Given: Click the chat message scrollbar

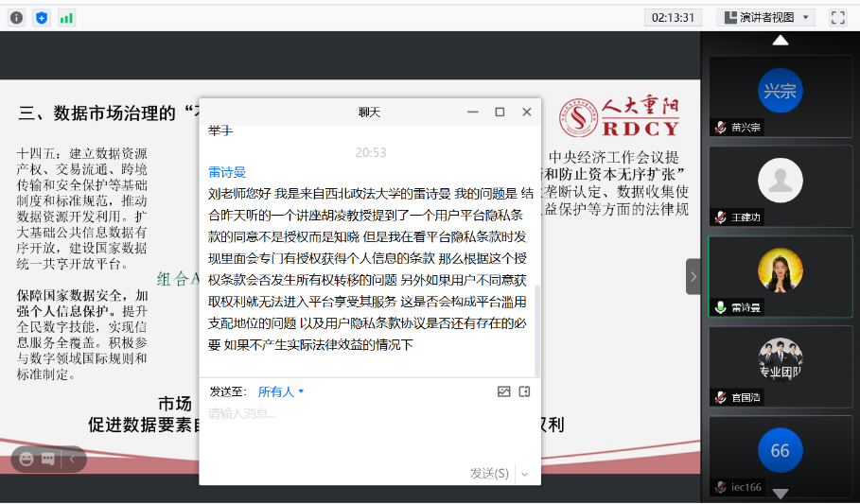Looking at the screenshot, I should tap(535, 331).
